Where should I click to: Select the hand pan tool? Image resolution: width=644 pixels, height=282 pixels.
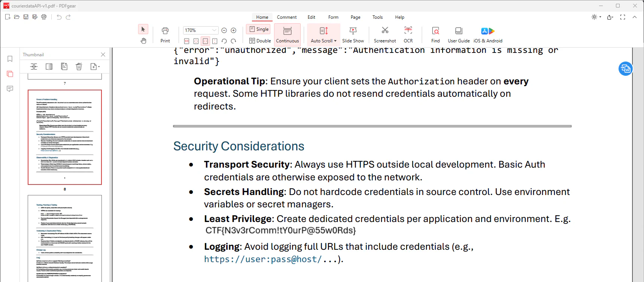coord(143,41)
